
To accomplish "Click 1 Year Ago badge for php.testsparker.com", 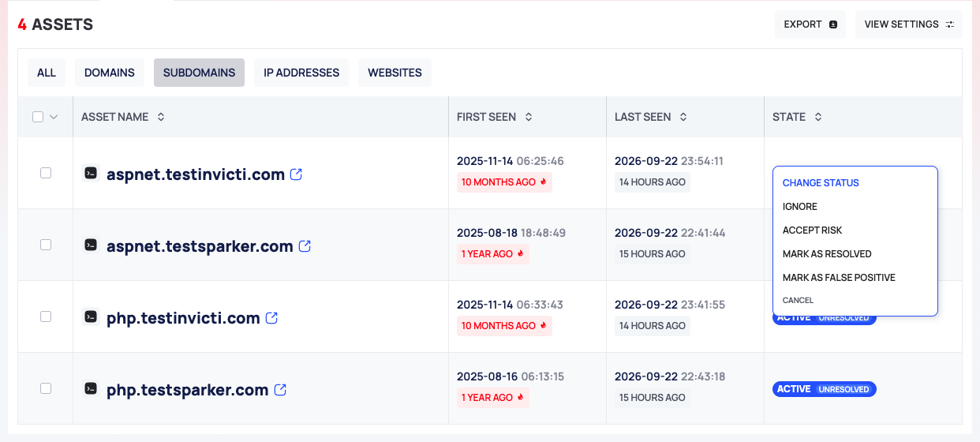I will [x=492, y=398].
